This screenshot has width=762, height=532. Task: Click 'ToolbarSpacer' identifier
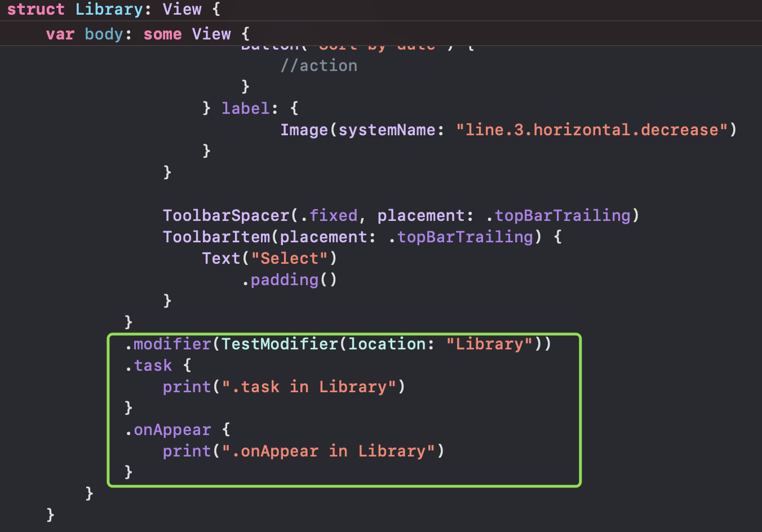tap(226, 215)
